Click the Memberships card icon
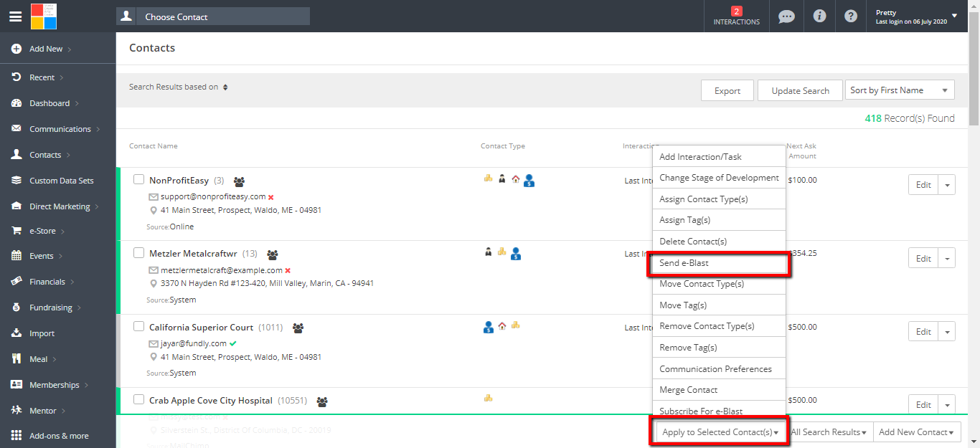Image resolution: width=980 pixels, height=448 pixels. pos(16,385)
